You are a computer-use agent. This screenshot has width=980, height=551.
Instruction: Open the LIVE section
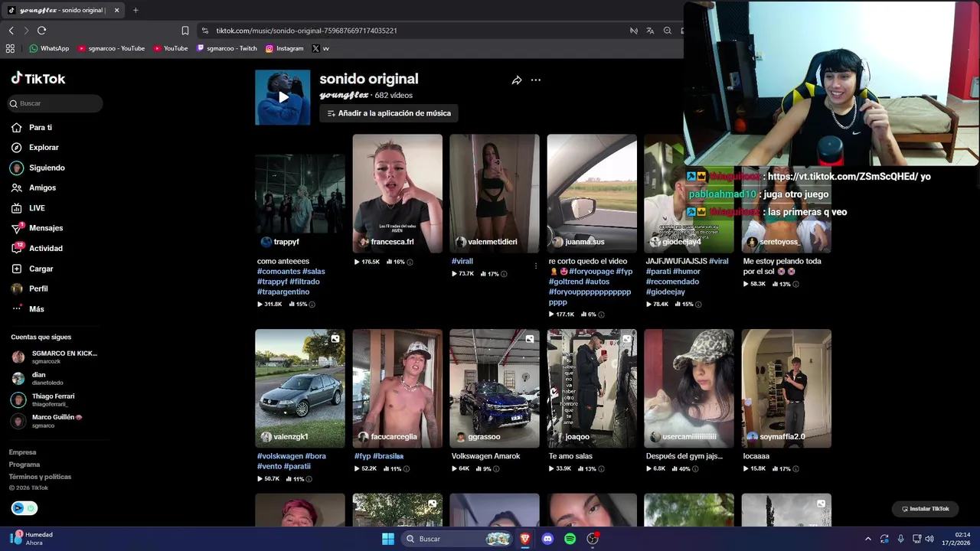[x=28, y=208]
